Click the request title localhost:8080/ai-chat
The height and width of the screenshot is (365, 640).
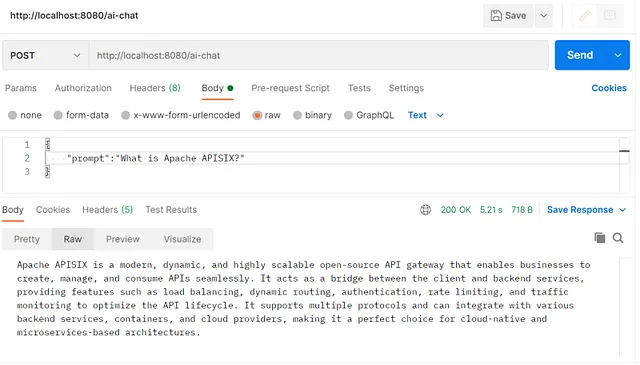click(74, 16)
